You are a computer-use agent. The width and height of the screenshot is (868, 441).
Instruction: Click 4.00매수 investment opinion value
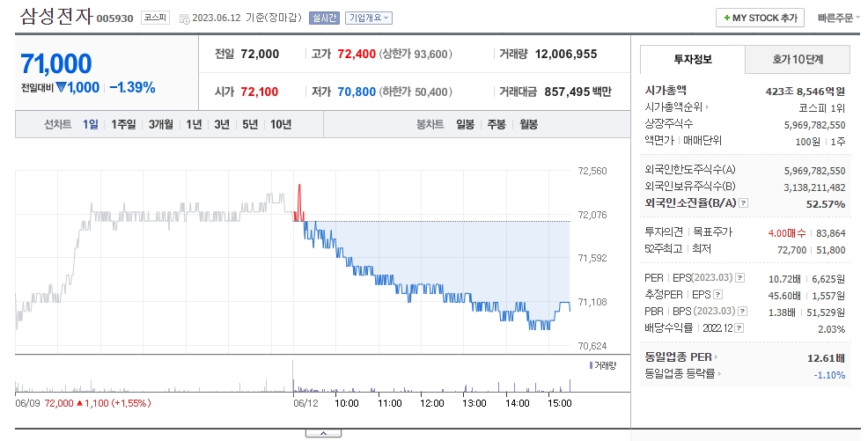pyautogui.click(x=787, y=233)
